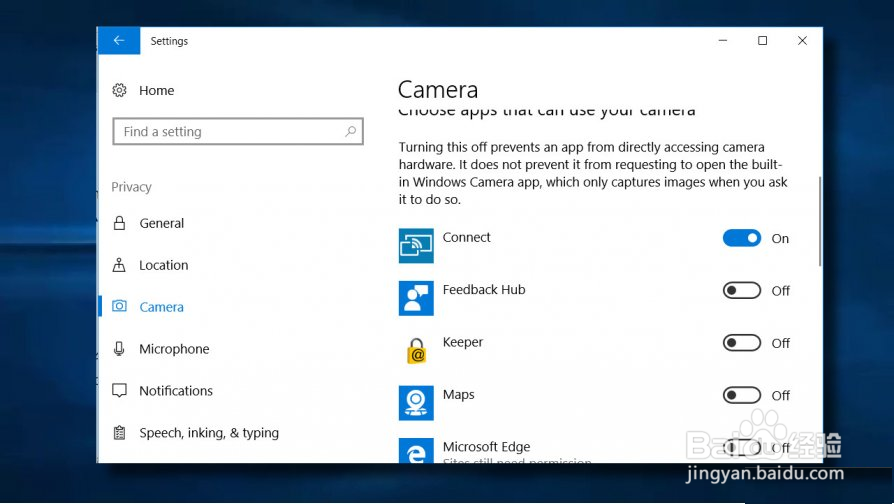Click the search magnifier icon
894x504 pixels.
[x=351, y=132]
